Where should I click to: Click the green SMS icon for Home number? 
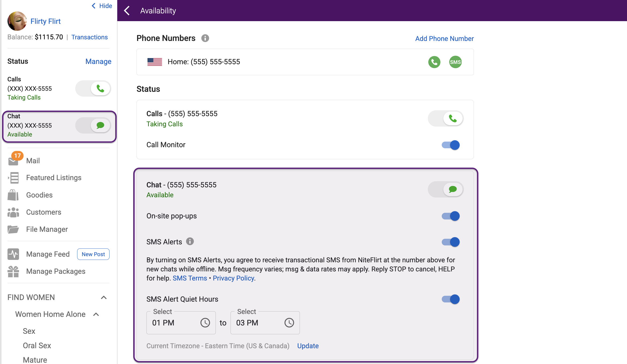click(455, 62)
